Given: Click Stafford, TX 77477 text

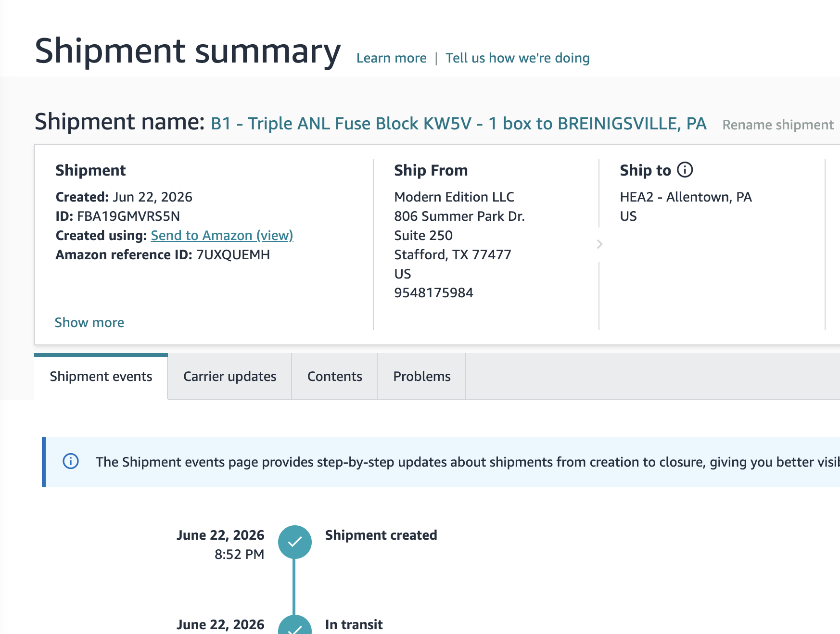Looking at the screenshot, I should pyautogui.click(x=453, y=254).
